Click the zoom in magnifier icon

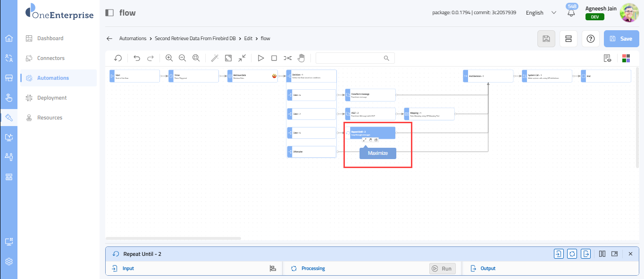[x=169, y=58]
